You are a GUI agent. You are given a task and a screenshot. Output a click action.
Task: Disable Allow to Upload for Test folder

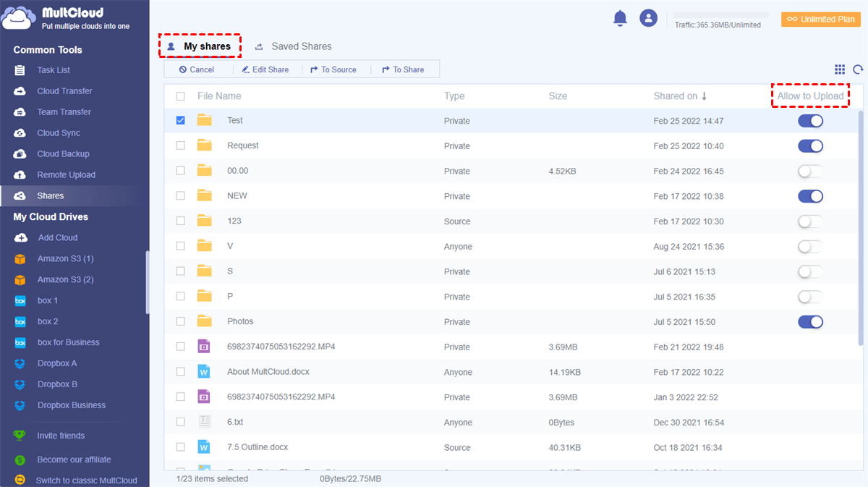(x=810, y=121)
